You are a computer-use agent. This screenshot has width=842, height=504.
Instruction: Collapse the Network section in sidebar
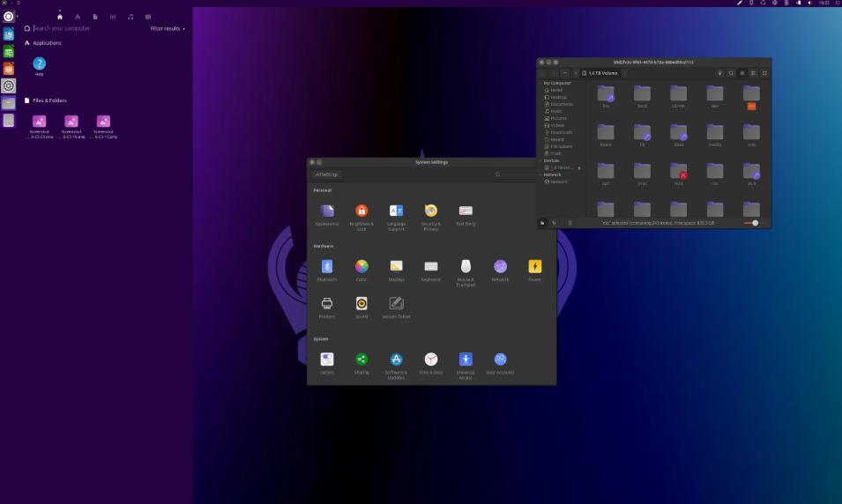(x=540, y=174)
